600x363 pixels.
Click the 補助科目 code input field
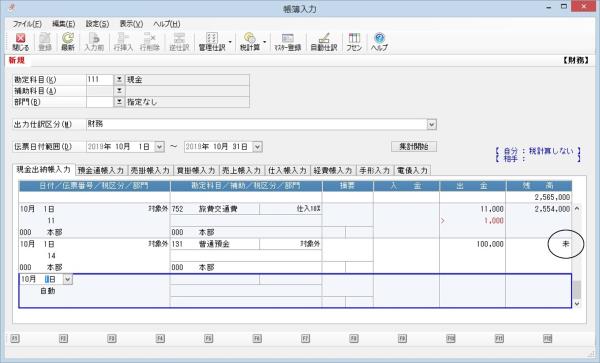point(100,91)
